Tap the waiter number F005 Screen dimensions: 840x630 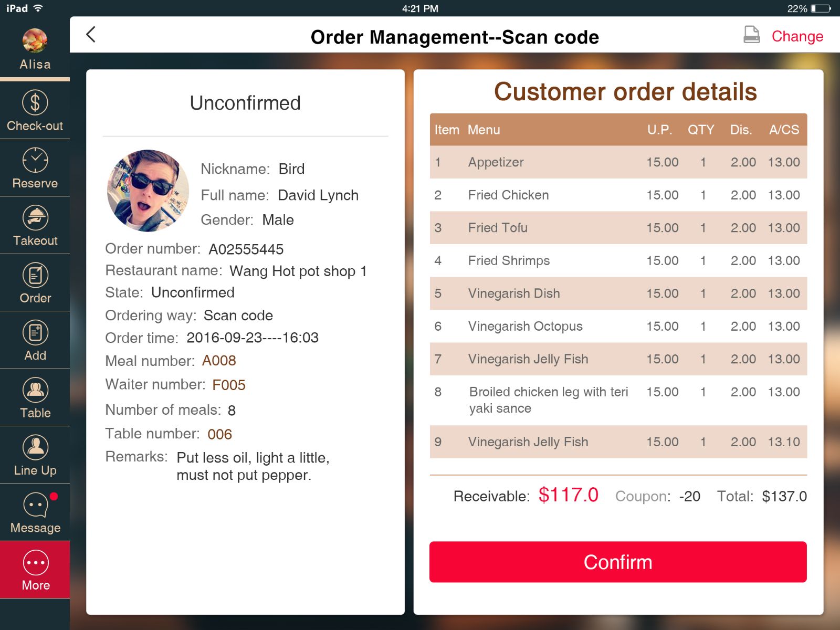228,385
